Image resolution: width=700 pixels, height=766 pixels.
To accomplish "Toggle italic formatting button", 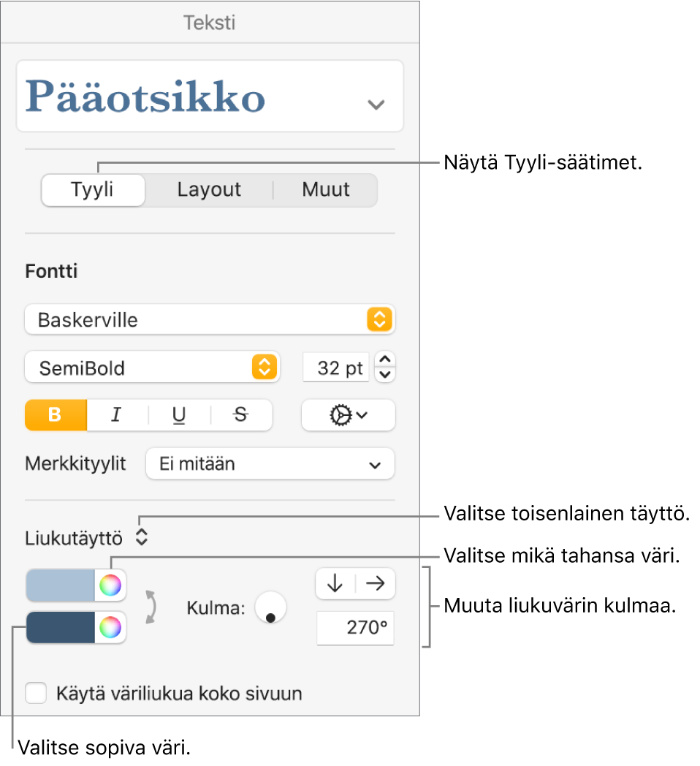I will [x=117, y=414].
